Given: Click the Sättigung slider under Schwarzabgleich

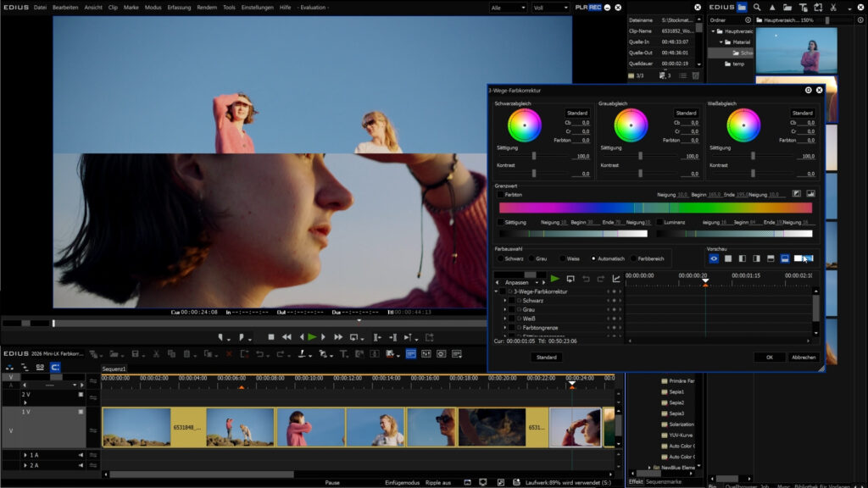Looking at the screenshot, I should tap(534, 156).
